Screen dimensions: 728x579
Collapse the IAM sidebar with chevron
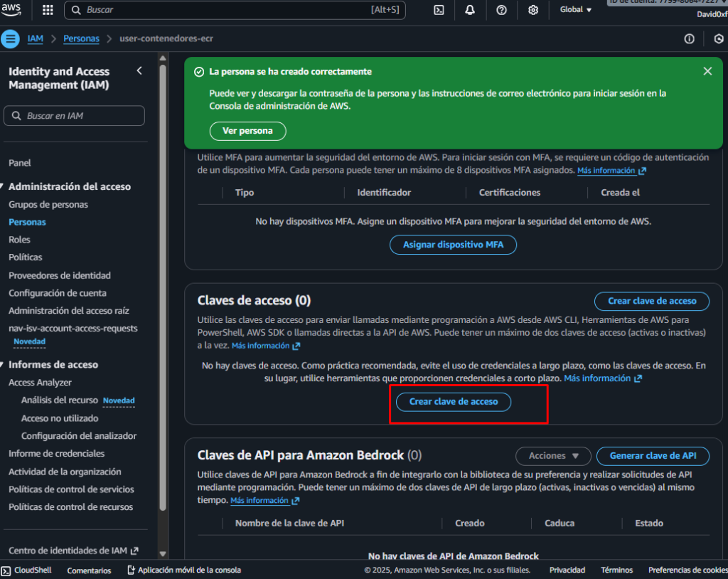(x=139, y=70)
